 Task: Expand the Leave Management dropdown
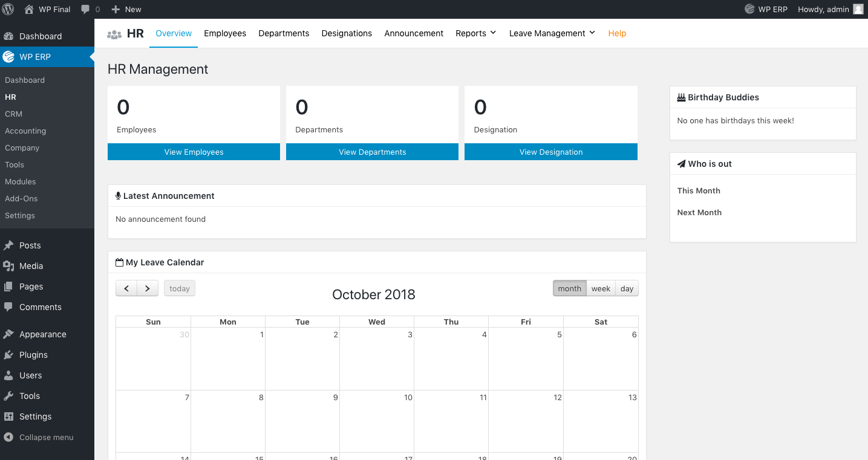547,33
